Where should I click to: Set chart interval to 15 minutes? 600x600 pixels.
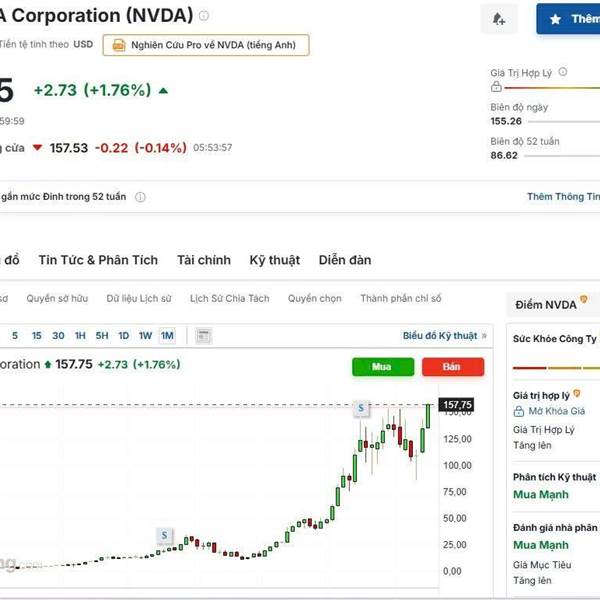pyautogui.click(x=37, y=336)
